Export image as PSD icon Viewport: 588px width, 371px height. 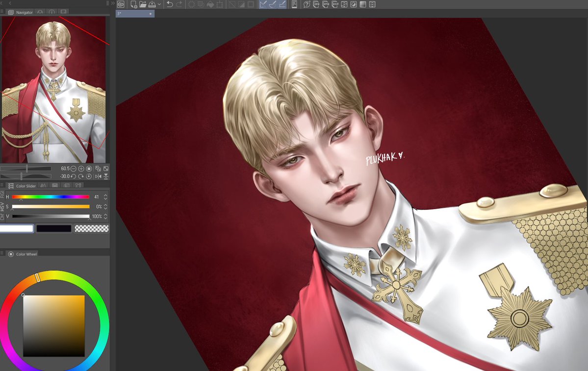click(x=335, y=4)
